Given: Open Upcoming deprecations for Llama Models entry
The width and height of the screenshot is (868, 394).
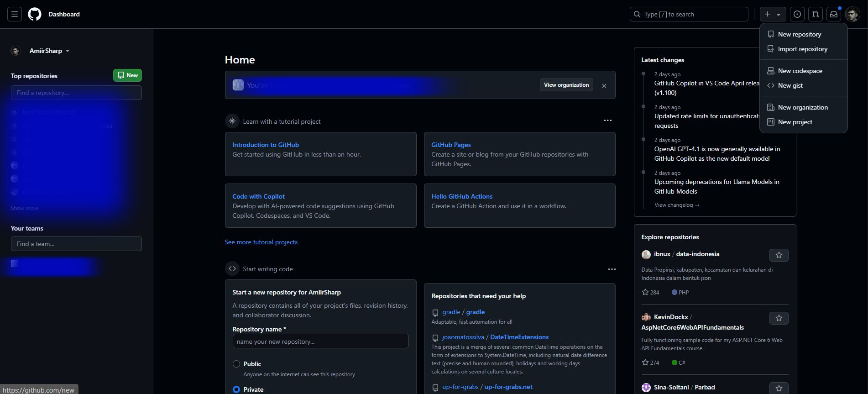Looking at the screenshot, I should [716, 187].
